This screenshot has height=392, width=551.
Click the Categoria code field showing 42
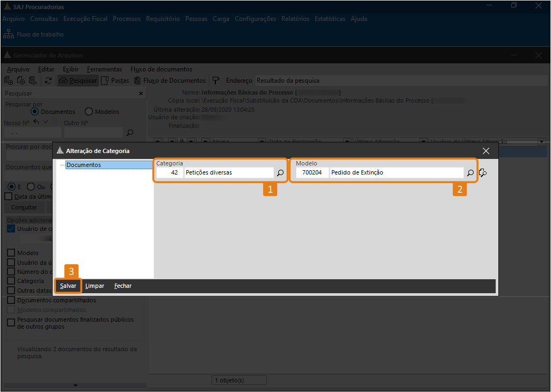[x=170, y=173]
